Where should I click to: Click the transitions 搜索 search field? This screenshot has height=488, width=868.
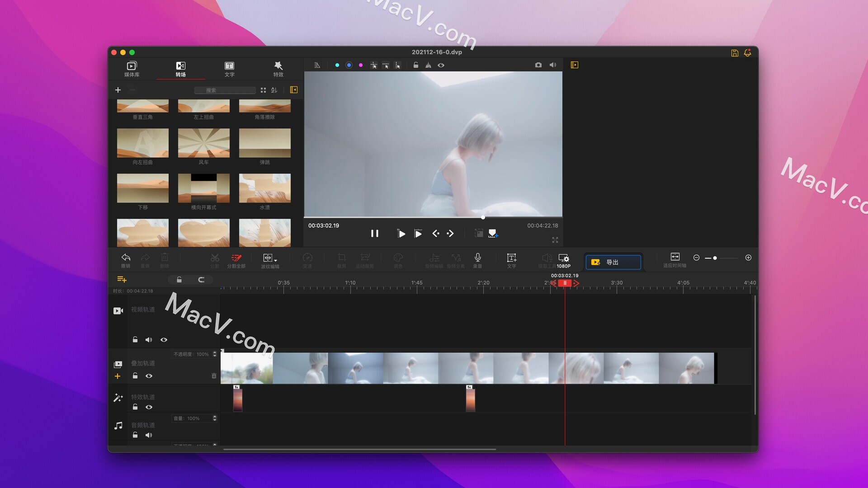(225, 90)
